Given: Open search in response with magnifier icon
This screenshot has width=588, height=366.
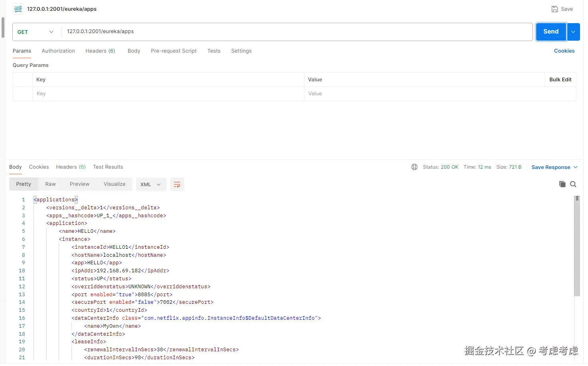Looking at the screenshot, I should pyautogui.click(x=573, y=184).
